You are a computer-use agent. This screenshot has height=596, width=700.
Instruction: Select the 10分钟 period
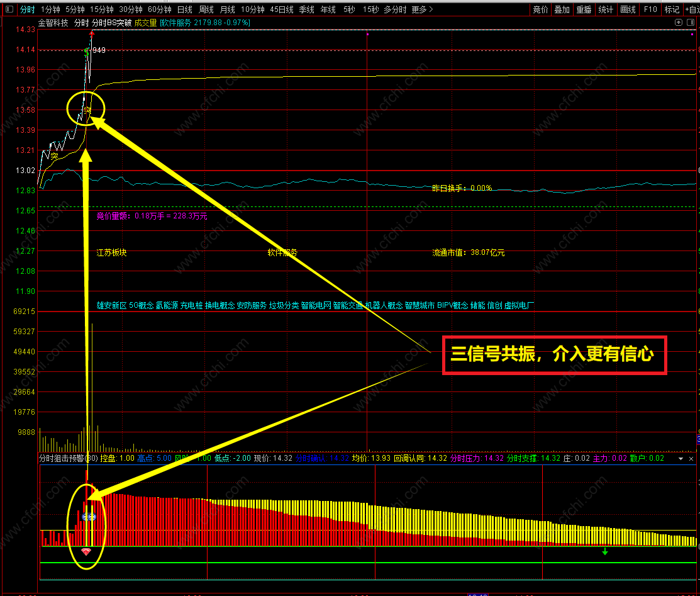(252, 9)
